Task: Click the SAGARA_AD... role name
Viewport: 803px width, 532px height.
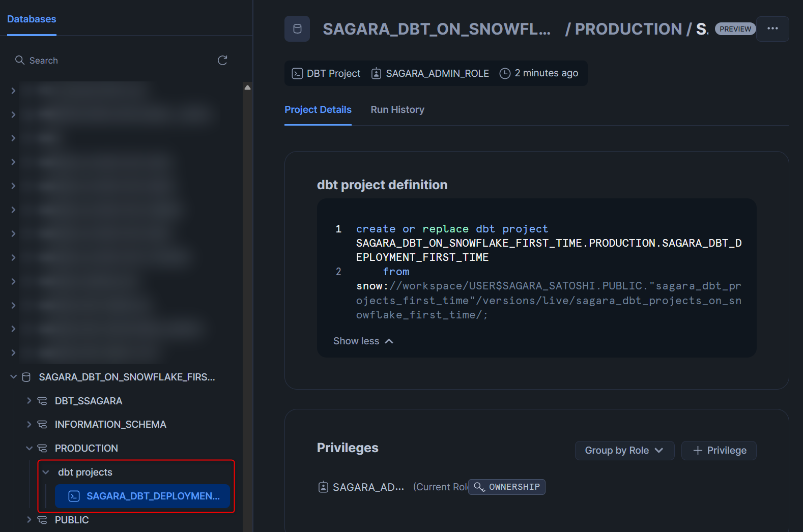Action: (368, 487)
